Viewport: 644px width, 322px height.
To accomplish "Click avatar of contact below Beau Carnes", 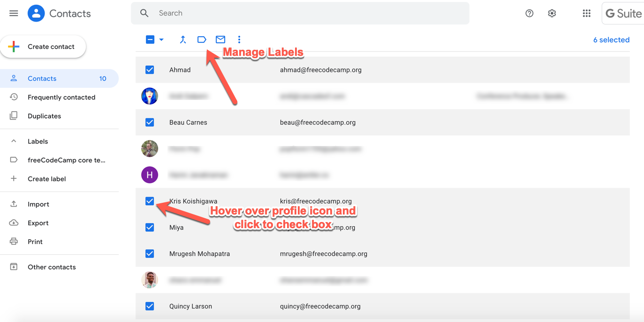I will (x=150, y=149).
